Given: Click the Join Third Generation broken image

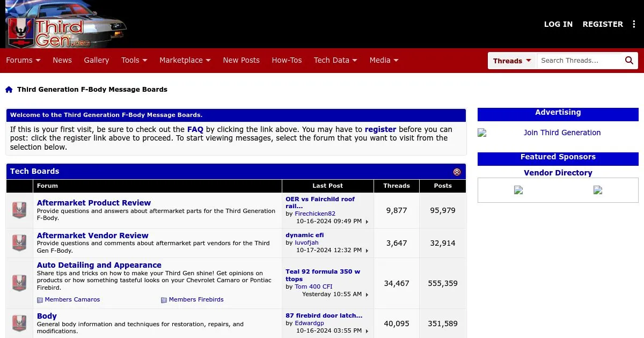Looking at the screenshot, I should coord(482,133).
